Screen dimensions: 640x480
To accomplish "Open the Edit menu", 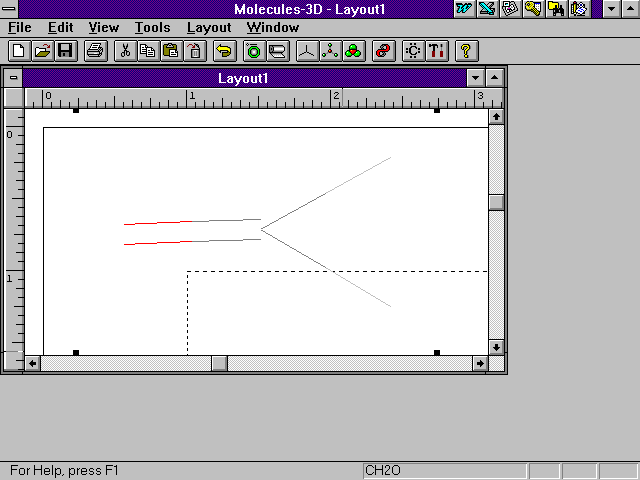I will coord(60,27).
